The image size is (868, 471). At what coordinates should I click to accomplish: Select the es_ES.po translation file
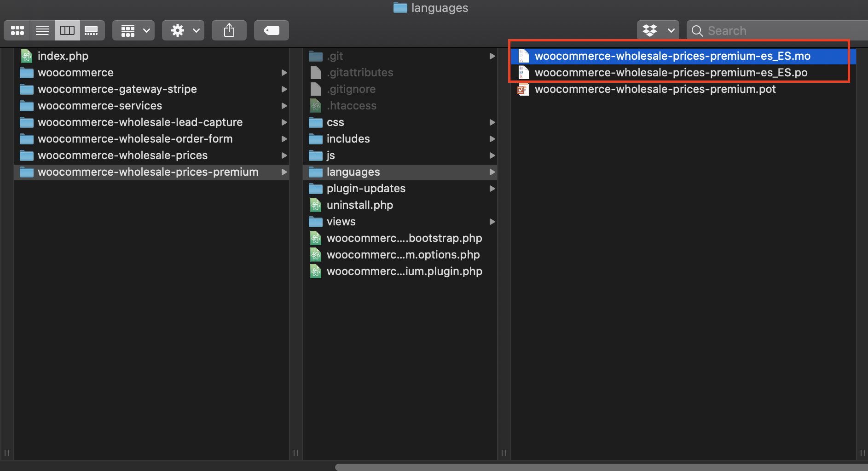tap(671, 73)
